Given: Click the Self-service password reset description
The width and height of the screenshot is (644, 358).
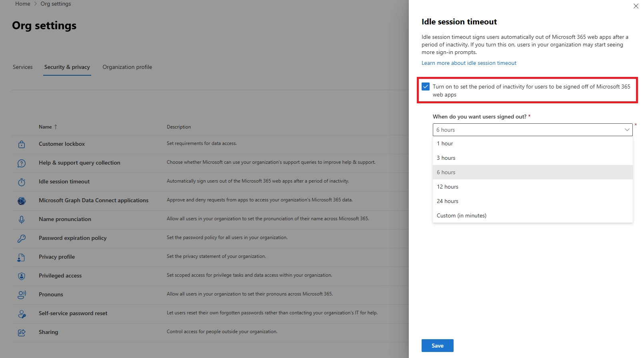Looking at the screenshot, I should 272,313.
